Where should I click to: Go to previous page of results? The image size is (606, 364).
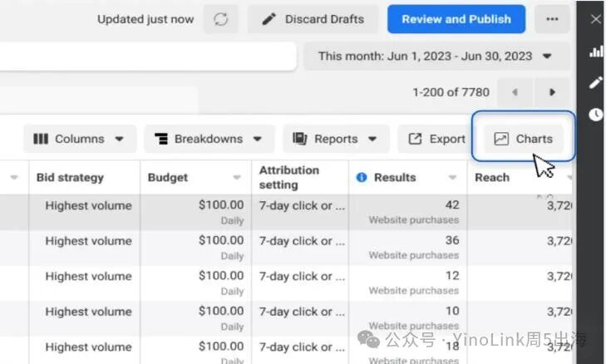pos(515,92)
